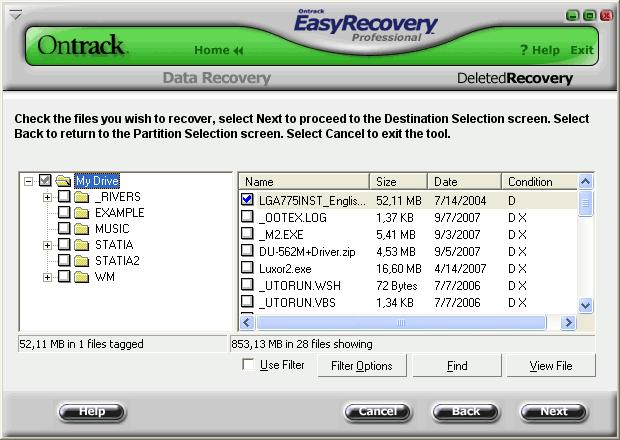This screenshot has width=620, height=440.
Task: Open Filter Options
Action: pyautogui.click(x=362, y=366)
